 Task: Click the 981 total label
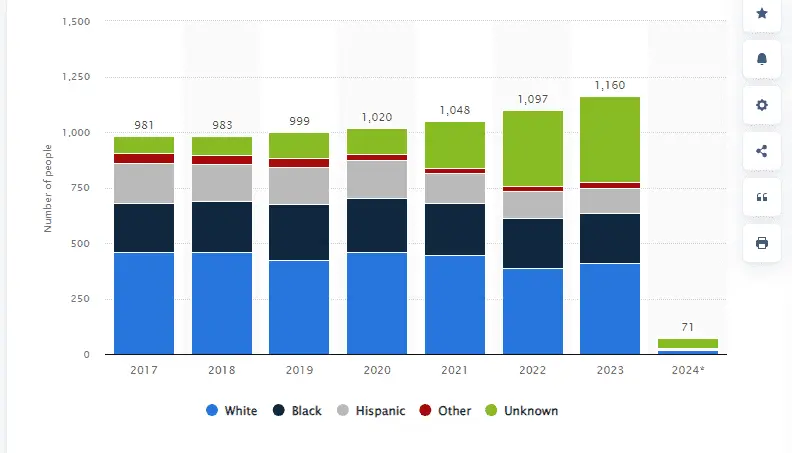point(144,125)
